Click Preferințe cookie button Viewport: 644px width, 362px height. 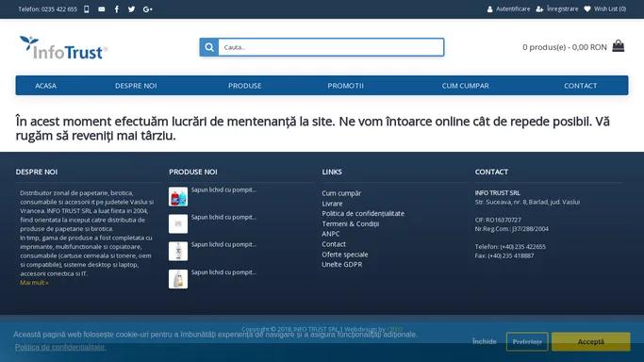[527, 341]
